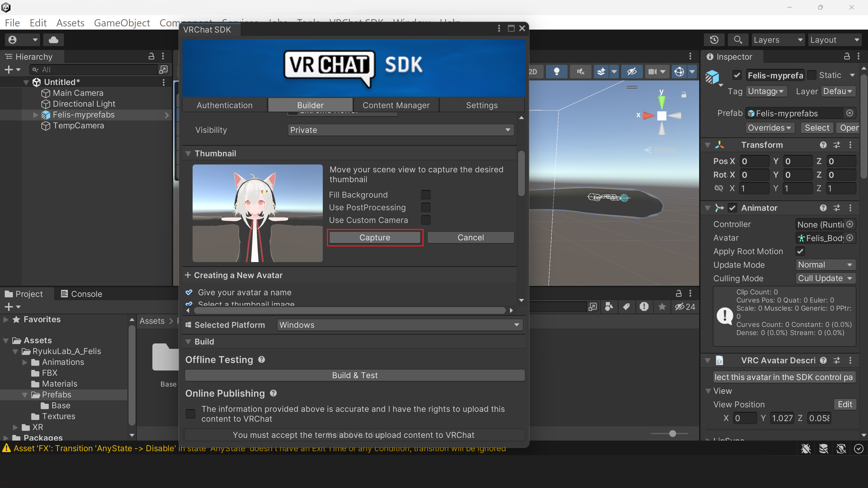868x488 pixels.
Task: Expand Felis-myprefabs in the Hierarchy
Action: [35, 115]
